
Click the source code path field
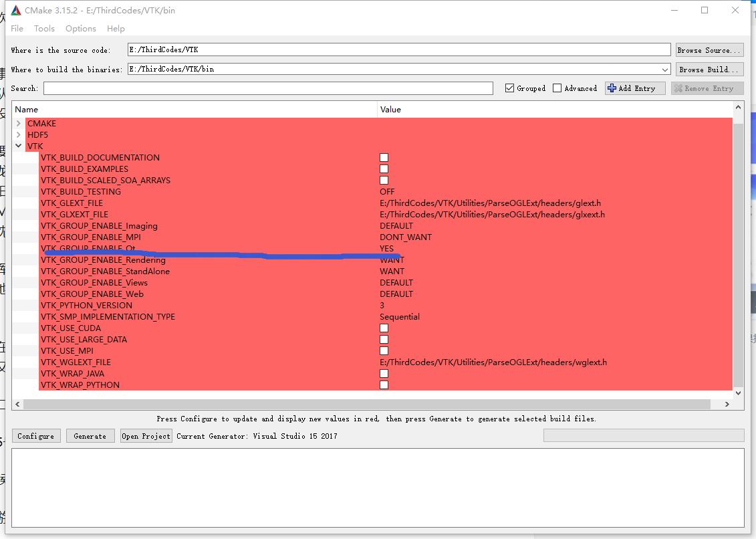pyautogui.click(x=399, y=49)
